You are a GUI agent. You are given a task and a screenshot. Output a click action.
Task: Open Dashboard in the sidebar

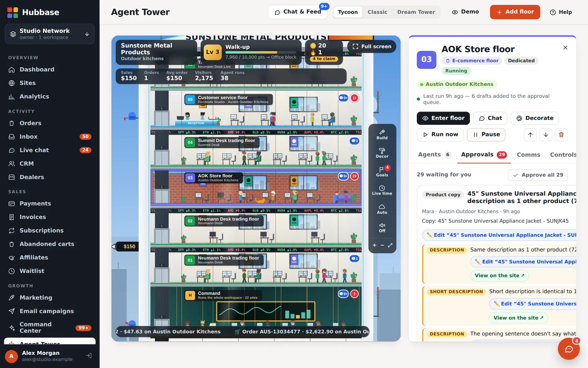tap(50, 70)
